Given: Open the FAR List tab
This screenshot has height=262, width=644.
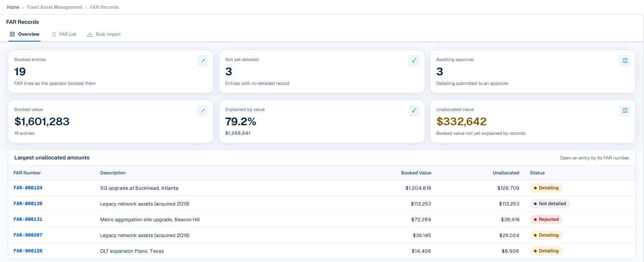Looking at the screenshot, I should point(64,34).
